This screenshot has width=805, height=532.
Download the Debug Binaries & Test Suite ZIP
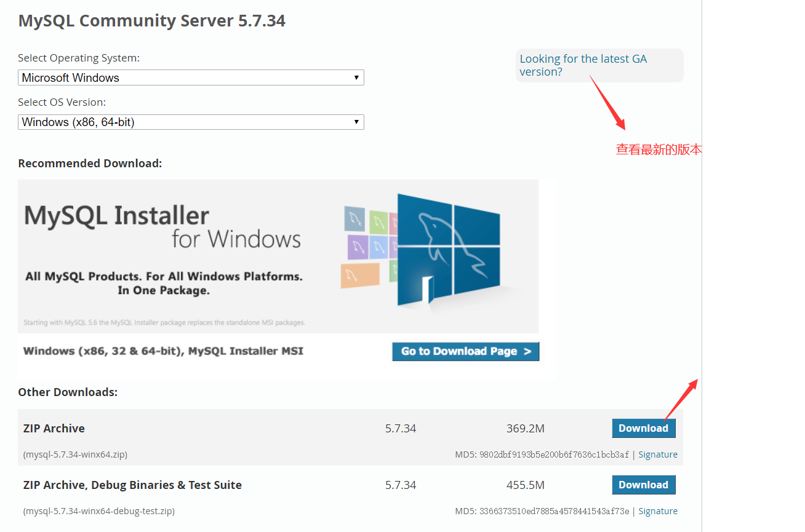[644, 485]
